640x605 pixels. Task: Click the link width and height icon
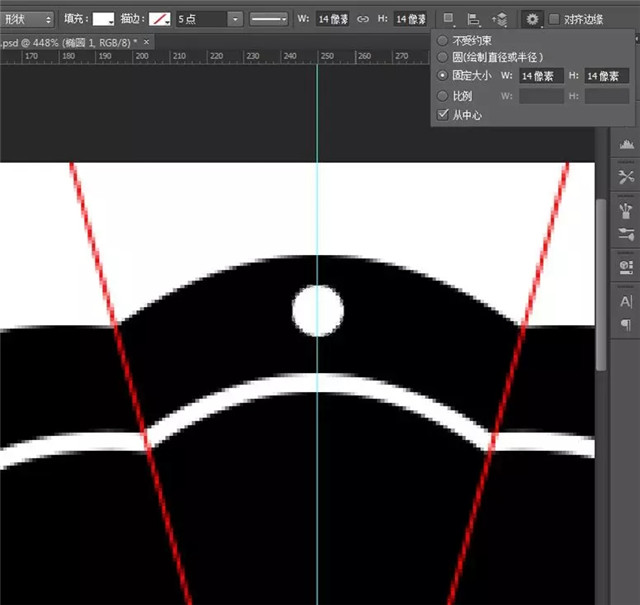[363, 19]
